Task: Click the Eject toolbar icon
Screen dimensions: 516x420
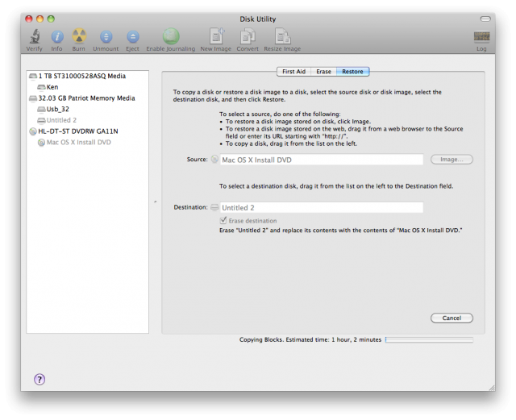Action: click(x=132, y=37)
